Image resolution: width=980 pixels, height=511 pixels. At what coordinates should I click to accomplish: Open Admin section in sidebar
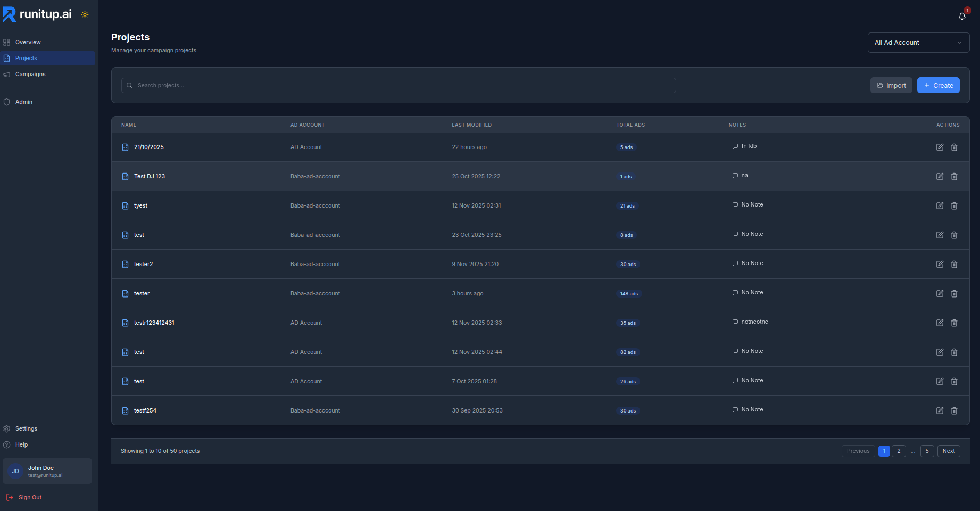tap(24, 102)
